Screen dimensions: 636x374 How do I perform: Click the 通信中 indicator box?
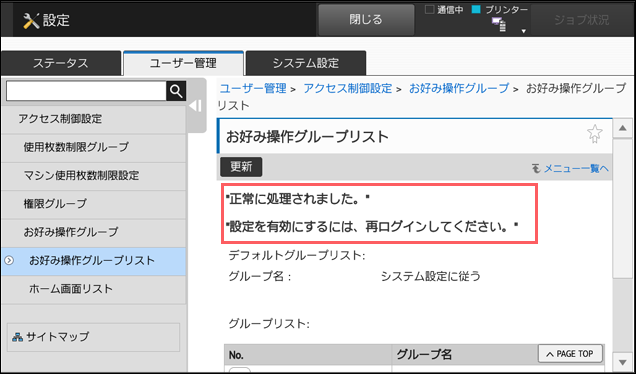tap(430, 10)
